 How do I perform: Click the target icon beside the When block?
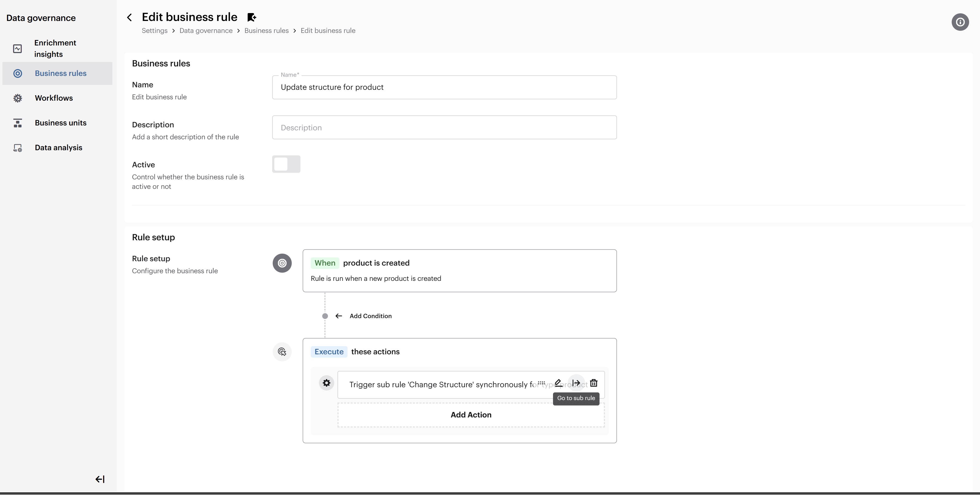[x=282, y=263]
